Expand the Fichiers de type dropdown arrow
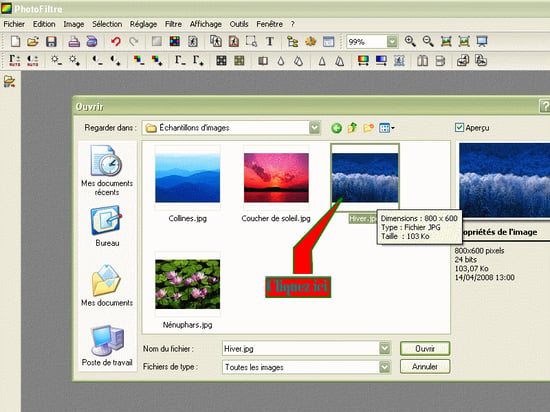 click(385, 367)
